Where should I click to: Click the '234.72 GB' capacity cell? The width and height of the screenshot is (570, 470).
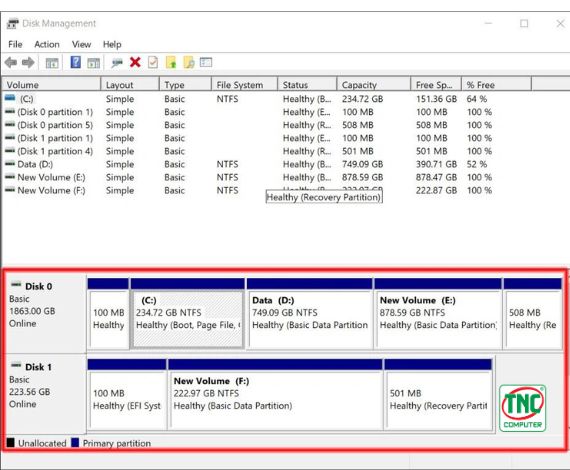tap(362, 99)
